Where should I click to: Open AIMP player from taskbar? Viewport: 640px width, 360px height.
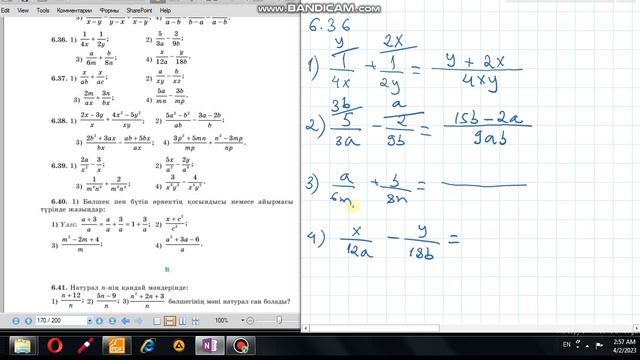click(179, 345)
